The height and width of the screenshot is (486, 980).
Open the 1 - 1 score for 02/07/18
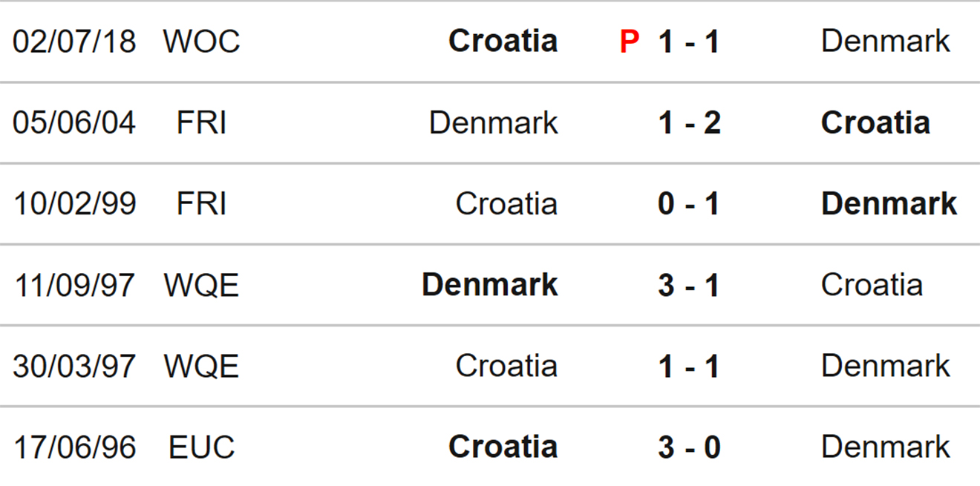[689, 42]
